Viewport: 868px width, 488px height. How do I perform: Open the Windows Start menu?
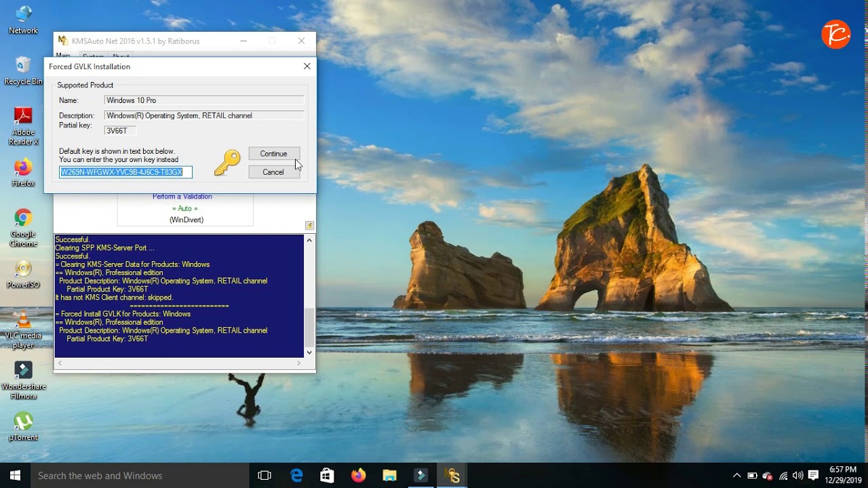point(15,476)
